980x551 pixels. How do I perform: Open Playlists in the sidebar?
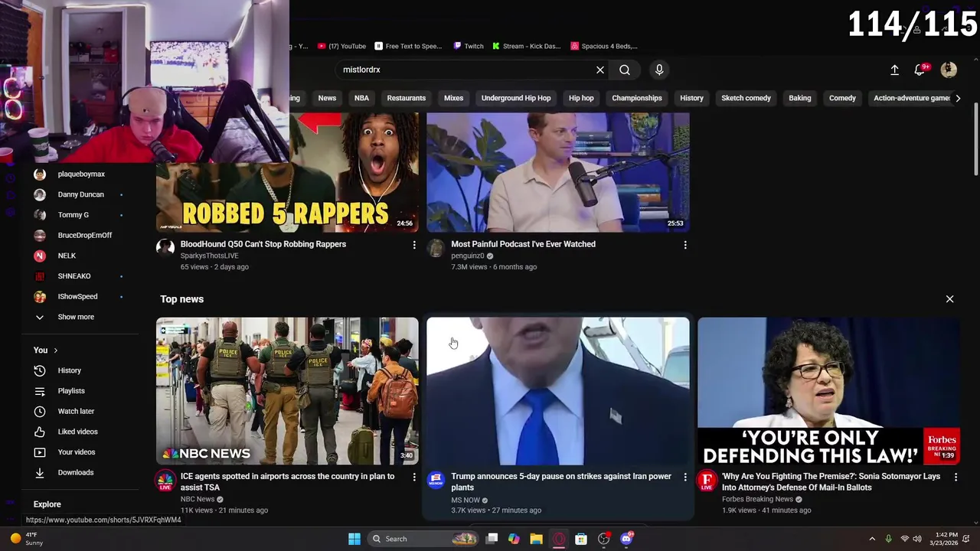click(x=71, y=391)
